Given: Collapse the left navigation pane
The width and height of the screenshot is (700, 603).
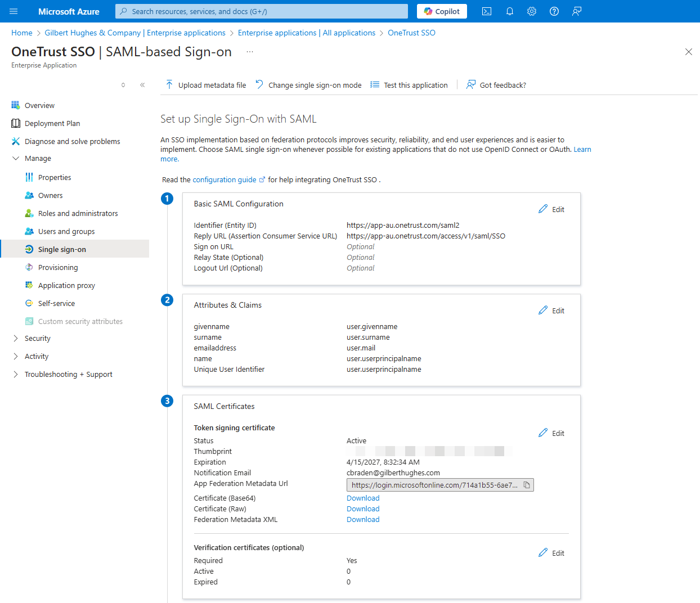Looking at the screenshot, I should [x=142, y=84].
